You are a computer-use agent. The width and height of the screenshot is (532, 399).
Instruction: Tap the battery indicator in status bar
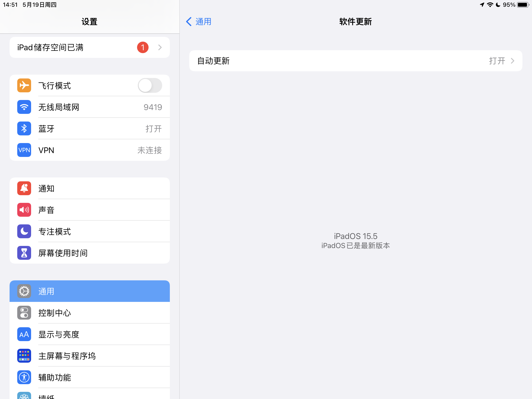(x=523, y=5)
